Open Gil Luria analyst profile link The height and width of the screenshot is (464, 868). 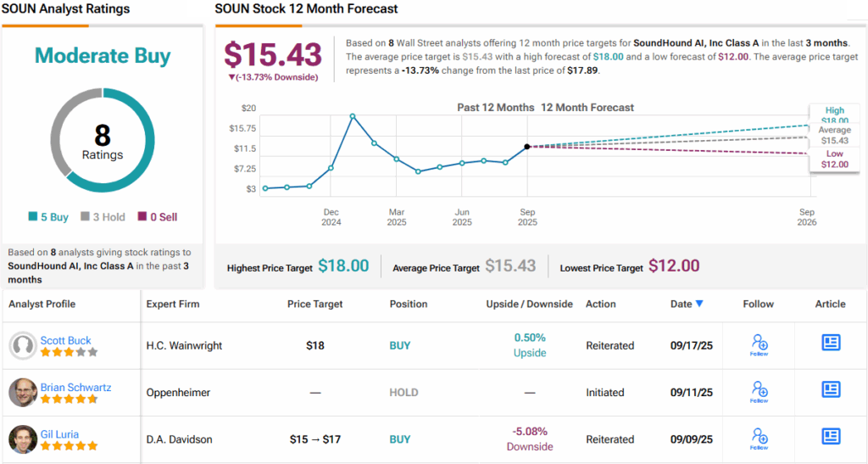pyautogui.click(x=59, y=433)
